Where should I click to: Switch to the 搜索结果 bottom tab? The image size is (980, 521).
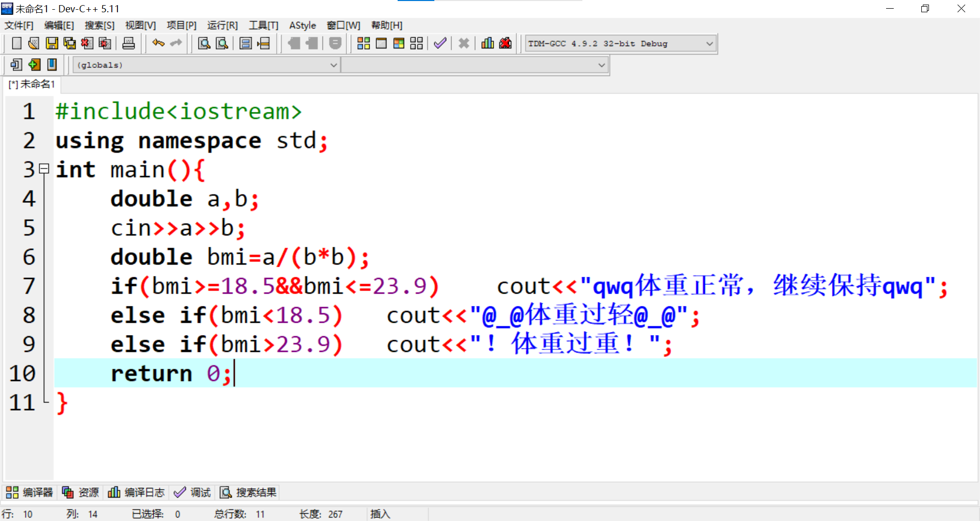tap(248, 492)
